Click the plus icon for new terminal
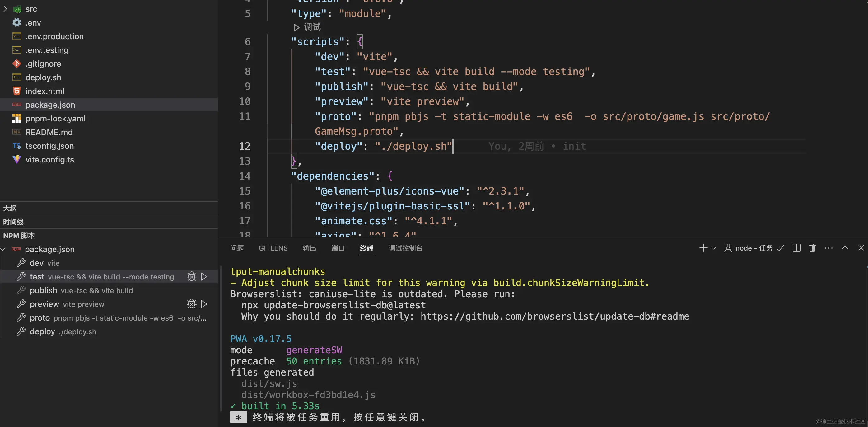 pos(703,248)
